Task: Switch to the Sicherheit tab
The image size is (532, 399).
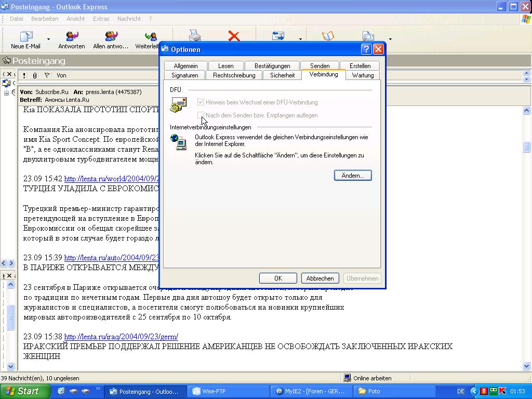Action: pyautogui.click(x=282, y=75)
